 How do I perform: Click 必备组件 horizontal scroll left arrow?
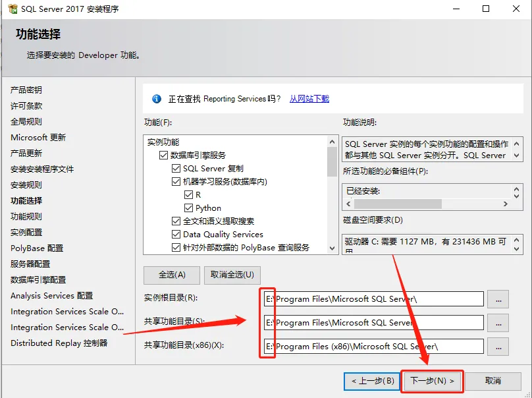coord(348,204)
